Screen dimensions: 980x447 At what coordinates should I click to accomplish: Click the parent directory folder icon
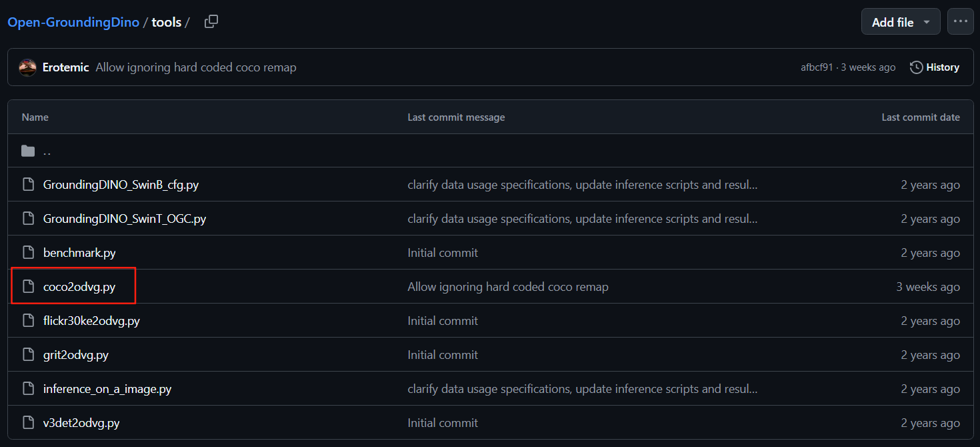click(x=28, y=151)
